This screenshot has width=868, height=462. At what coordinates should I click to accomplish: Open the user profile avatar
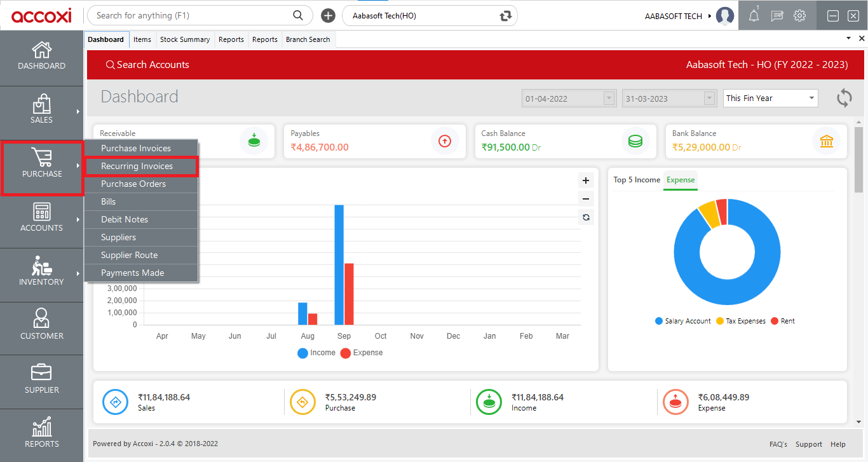pos(724,16)
